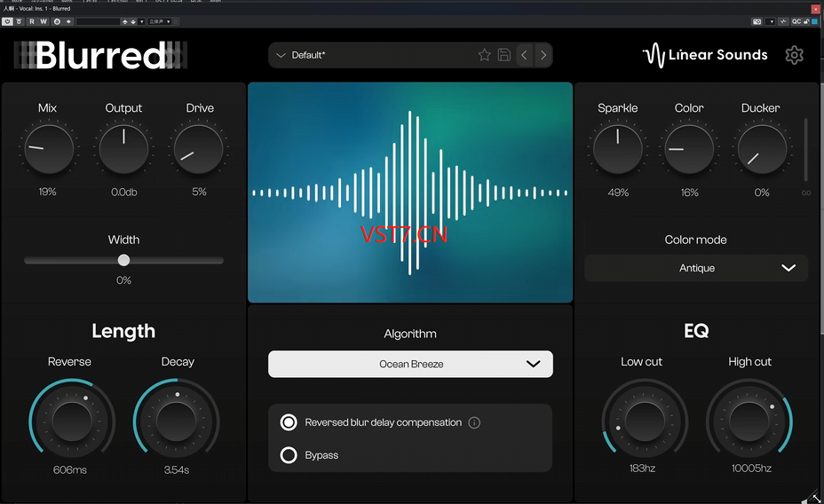Image resolution: width=824 pixels, height=504 pixels.
Task: Mark preset as favorite with star icon
Action: point(484,55)
